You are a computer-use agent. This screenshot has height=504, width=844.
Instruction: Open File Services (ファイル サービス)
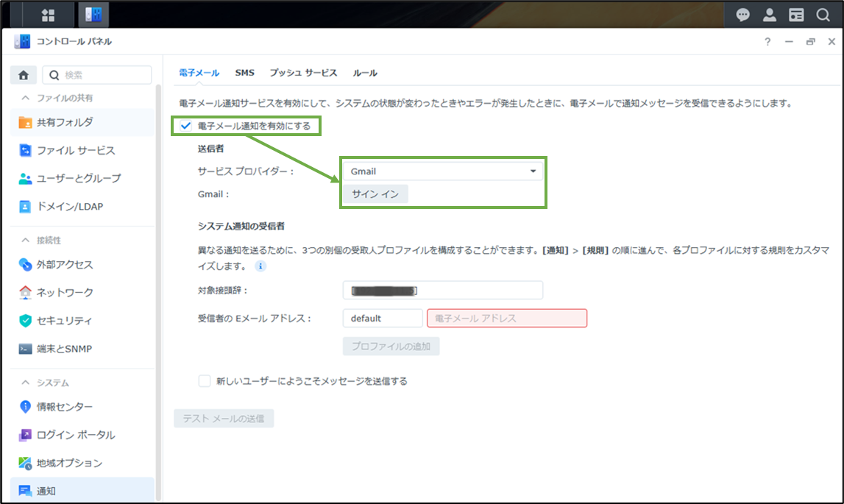click(x=82, y=150)
